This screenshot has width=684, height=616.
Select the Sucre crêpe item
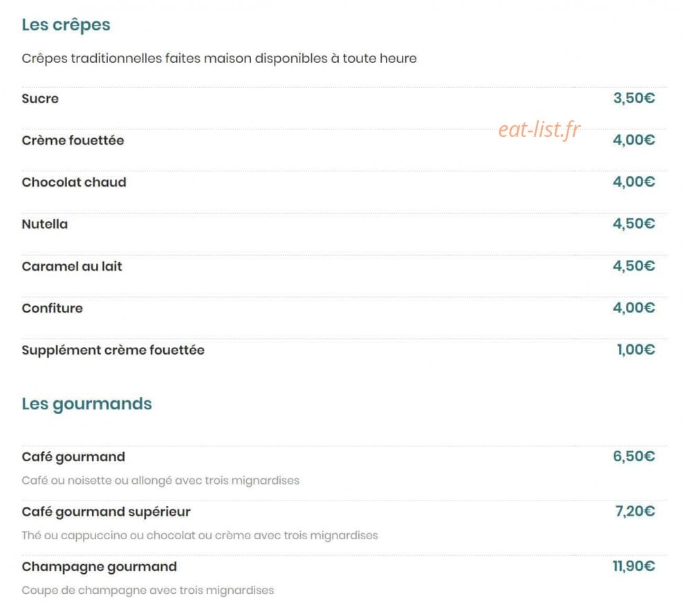tap(40, 99)
